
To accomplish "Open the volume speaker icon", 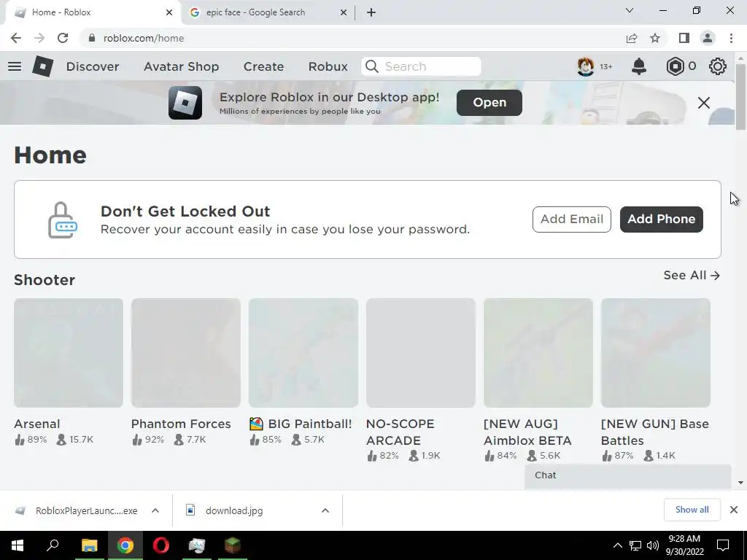I will coord(653,545).
